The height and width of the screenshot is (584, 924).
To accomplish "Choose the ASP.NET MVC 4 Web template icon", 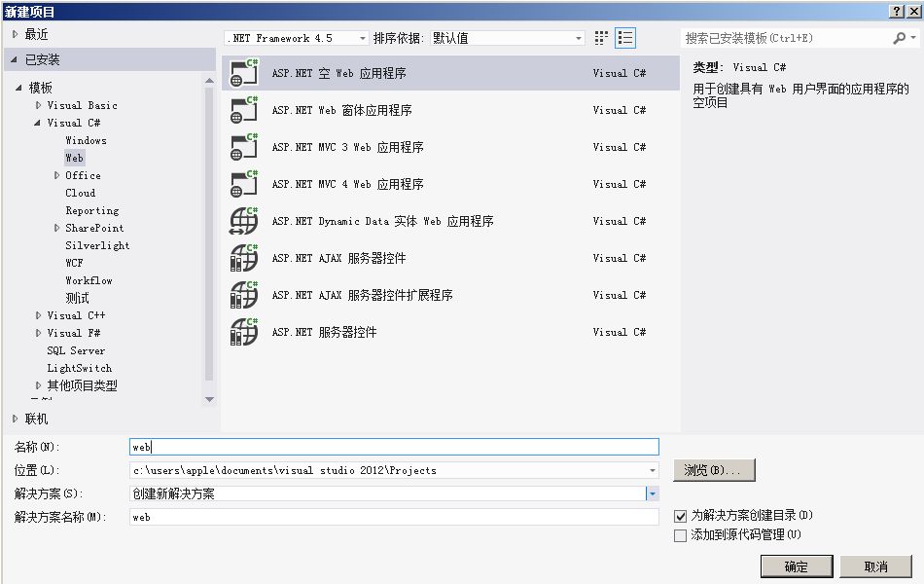I will pyautogui.click(x=244, y=184).
